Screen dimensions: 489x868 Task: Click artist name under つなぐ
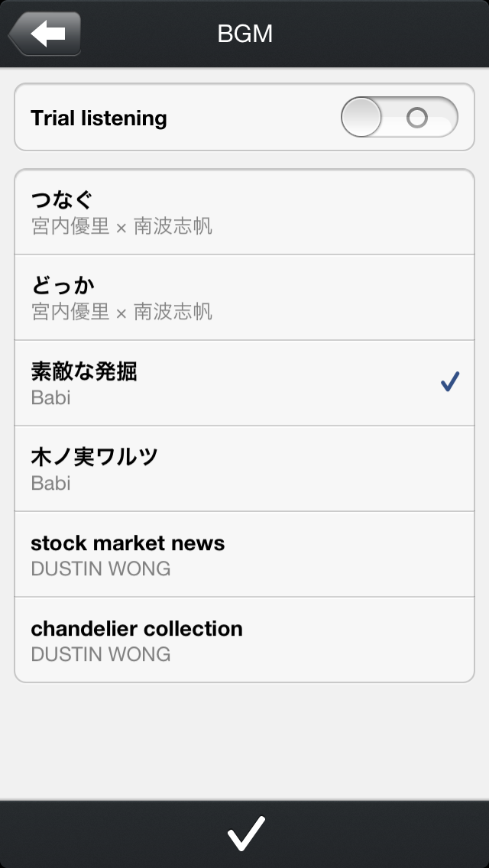121,226
